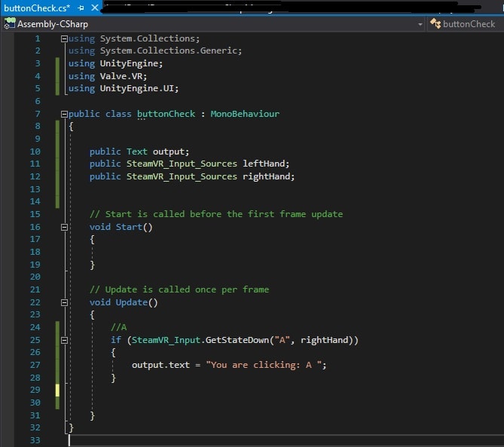Image resolution: width=504 pixels, height=447 pixels.
Task: Open the buttonCheck class navigation dropdown
Action: [x=466, y=24]
